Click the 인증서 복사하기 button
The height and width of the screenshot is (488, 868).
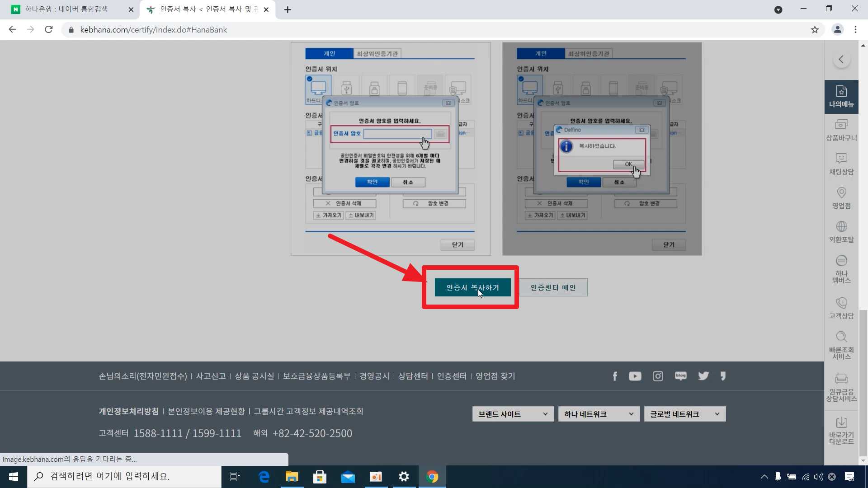[472, 287]
